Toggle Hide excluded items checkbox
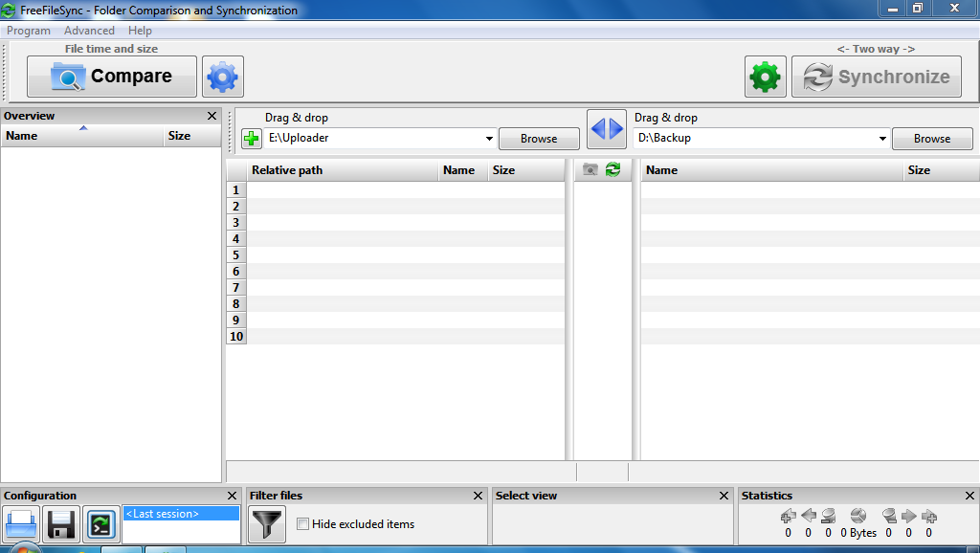 [x=302, y=524]
